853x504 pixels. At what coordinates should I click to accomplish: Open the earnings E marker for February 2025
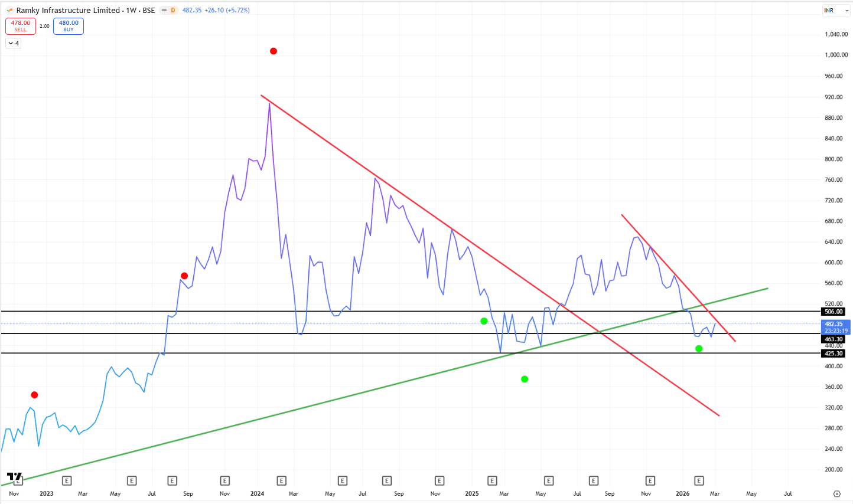(492, 481)
